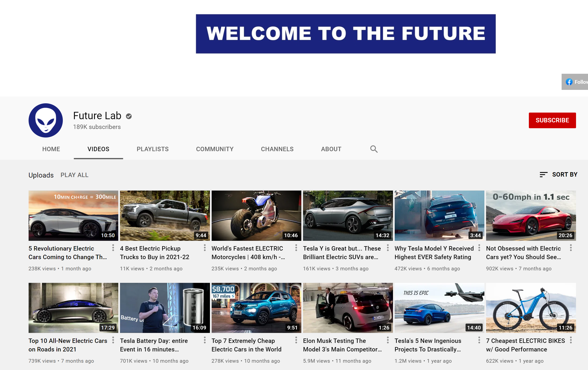Open the channel search magnifier icon
588x370 pixels.
pos(374,149)
